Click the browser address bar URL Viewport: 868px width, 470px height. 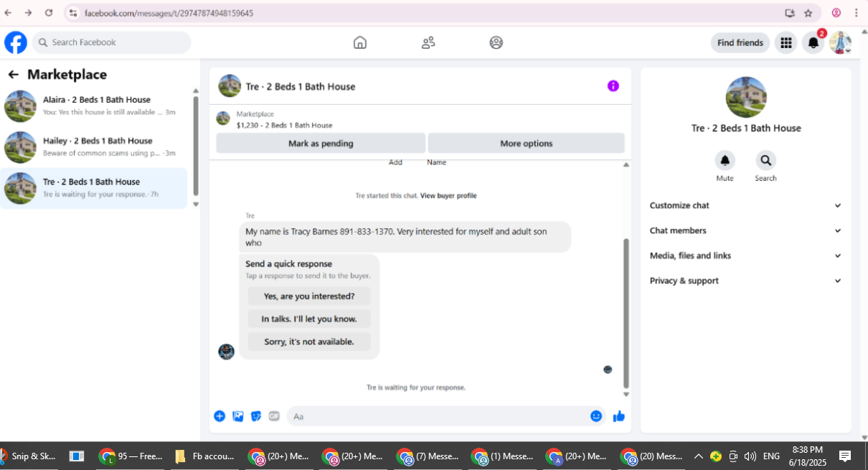click(x=169, y=13)
